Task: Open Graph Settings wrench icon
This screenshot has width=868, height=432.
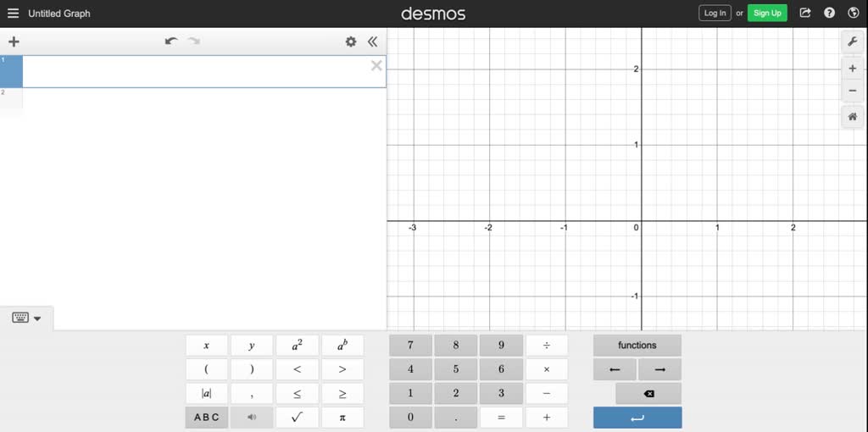Action: [852, 42]
